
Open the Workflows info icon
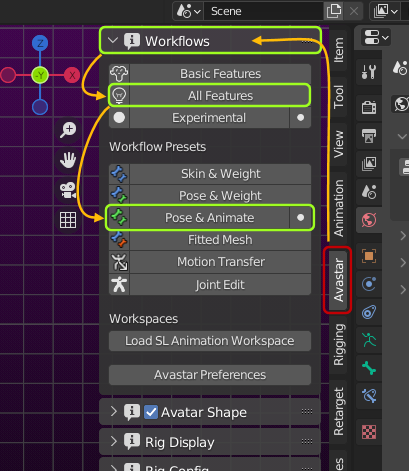132,41
